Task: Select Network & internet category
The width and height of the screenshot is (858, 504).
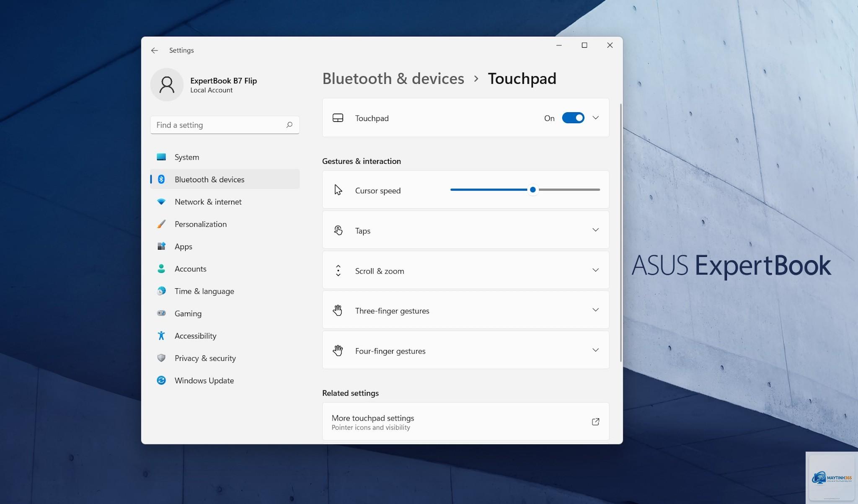Action: [225, 202]
